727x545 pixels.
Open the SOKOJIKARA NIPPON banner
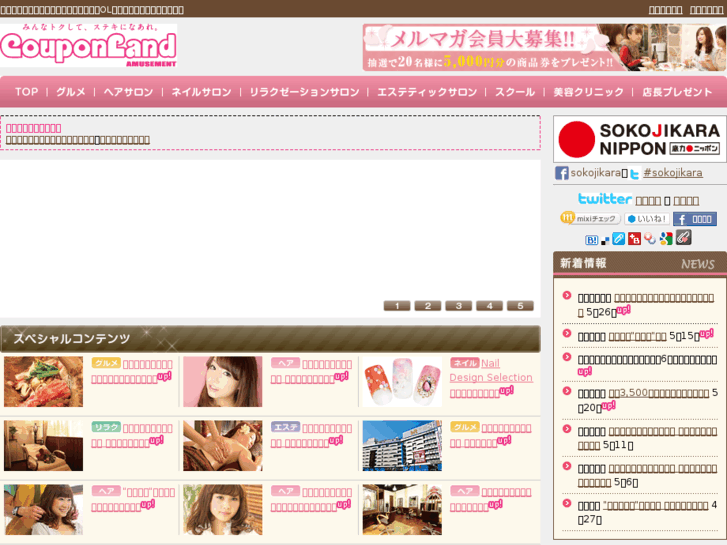pyautogui.click(x=639, y=139)
